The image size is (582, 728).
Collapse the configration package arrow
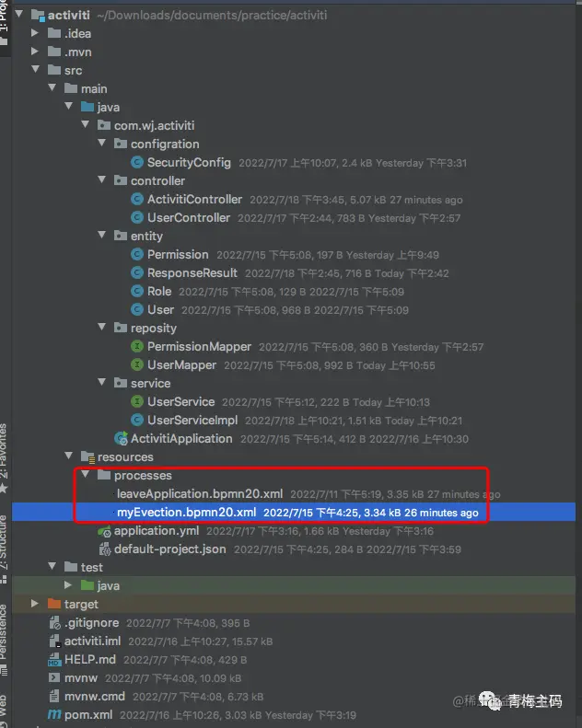tap(102, 143)
